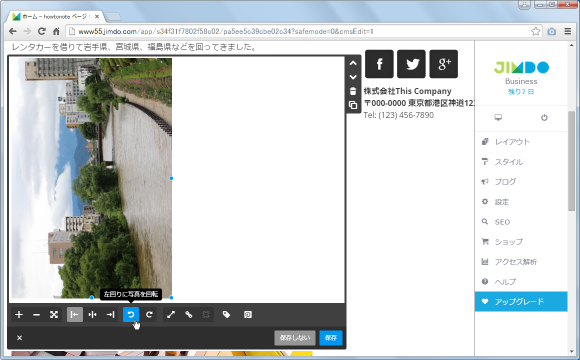This screenshot has width=580, height=360.
Task: Click the rotate photo counterclockwise icon
Action: point(131,314)
